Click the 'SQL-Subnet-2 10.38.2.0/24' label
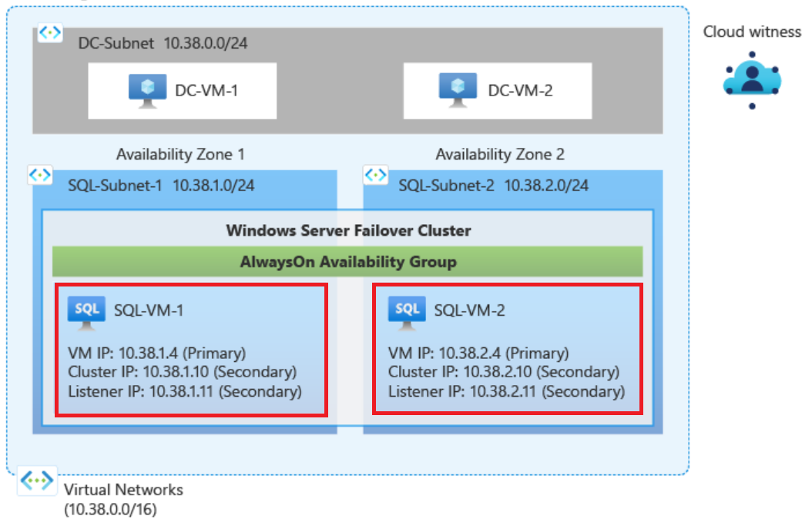Screen dimensions: 812x526 pyautogui.click(x=493, y=186)
